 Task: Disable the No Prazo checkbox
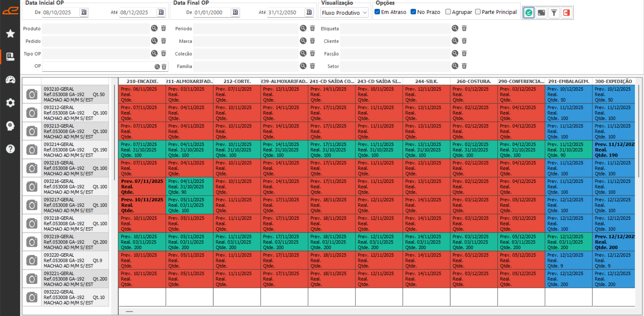click(413, 12)
